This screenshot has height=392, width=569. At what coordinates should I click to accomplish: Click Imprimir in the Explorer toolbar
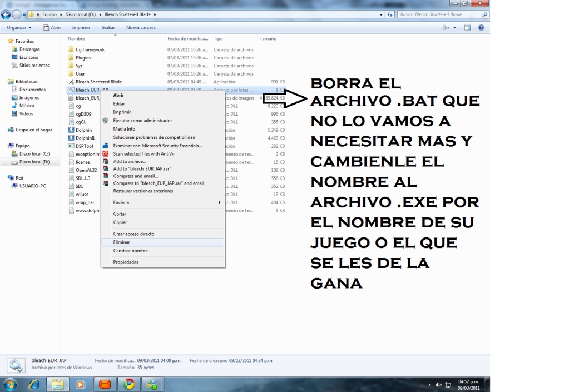tap(81, 28)
